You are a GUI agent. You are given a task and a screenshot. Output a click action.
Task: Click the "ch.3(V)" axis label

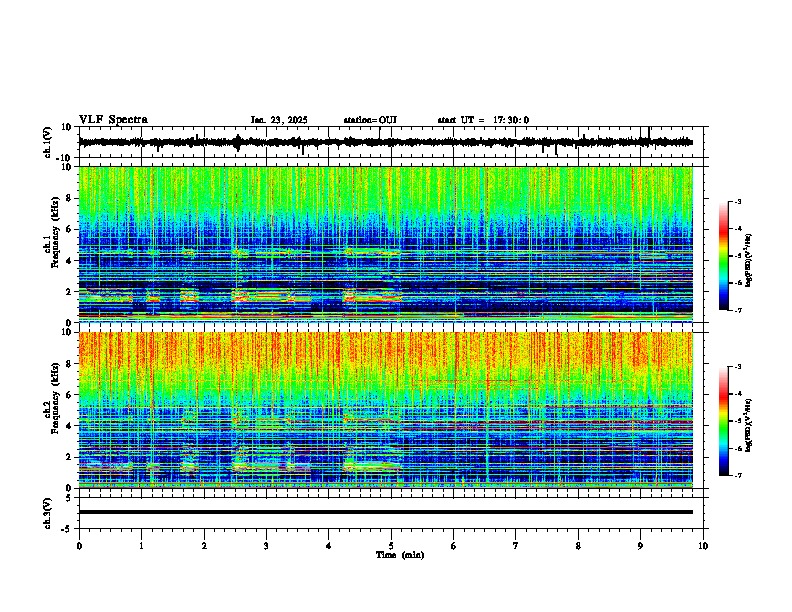click(x=48, y=513)
